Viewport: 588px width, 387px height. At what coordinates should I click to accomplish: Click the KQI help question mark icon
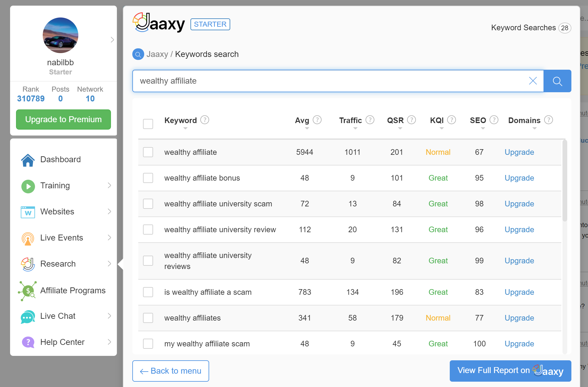point(451,120)
